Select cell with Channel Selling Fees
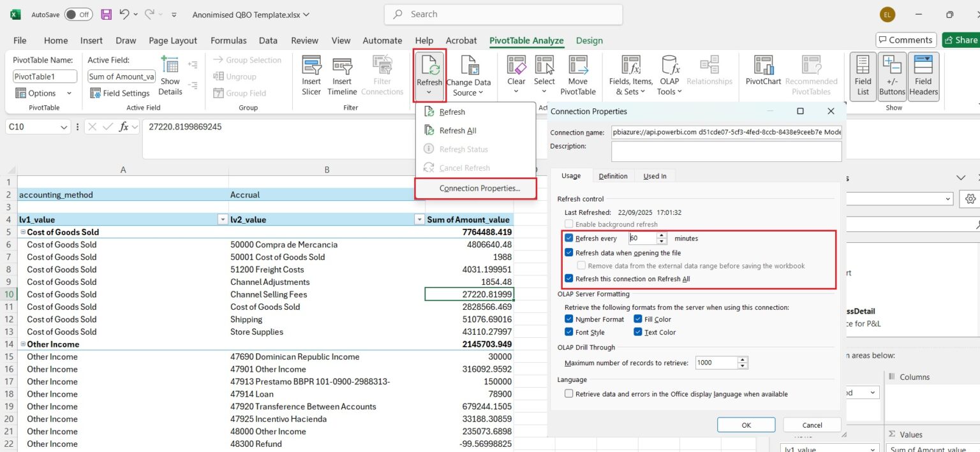The width and height of the screenshot is (980, 452). click(x=327, y=295)
